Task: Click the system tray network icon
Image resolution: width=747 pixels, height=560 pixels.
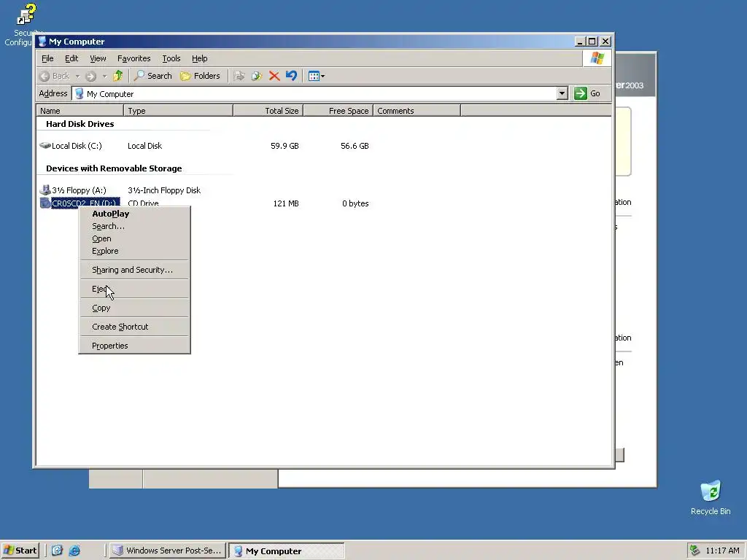Action: 695,551
